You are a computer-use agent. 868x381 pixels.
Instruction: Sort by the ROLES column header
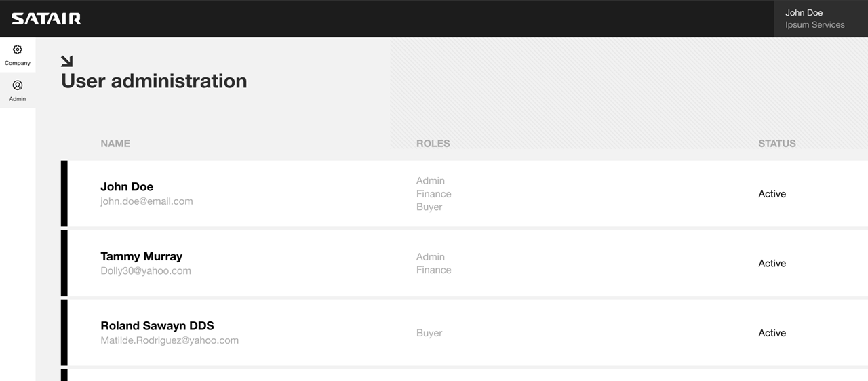pos(433,144)
